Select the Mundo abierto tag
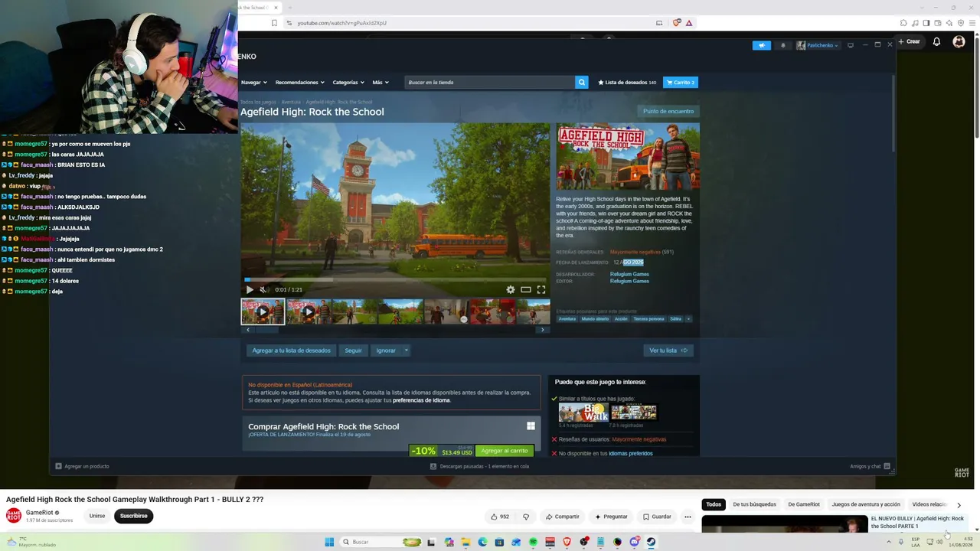Viewport: 980px width, 551px height. 595,318
